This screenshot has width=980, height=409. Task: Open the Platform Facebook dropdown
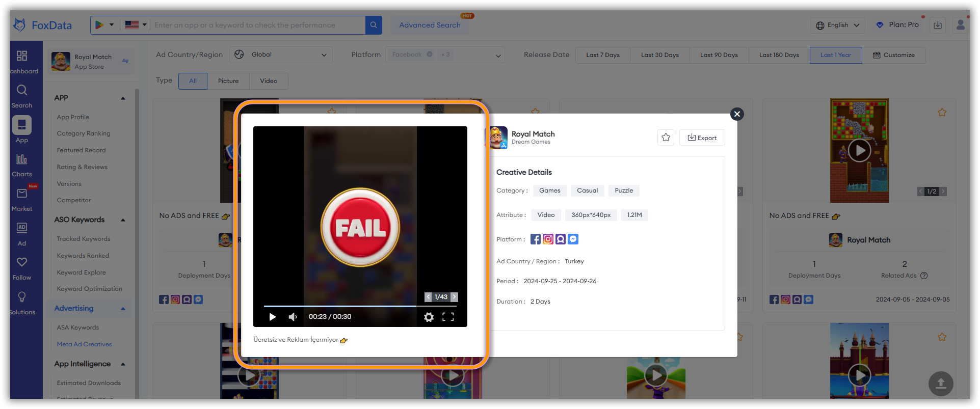point(445,55)
